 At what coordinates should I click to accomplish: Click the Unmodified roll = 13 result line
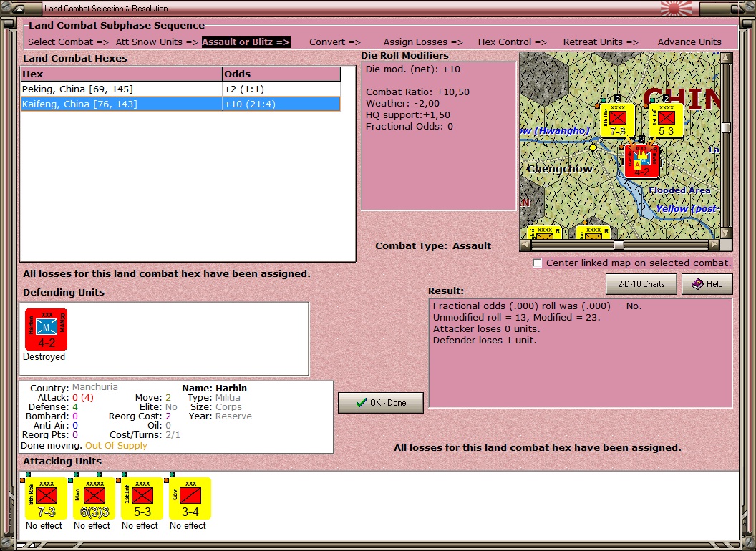click(x=516, y=317)
